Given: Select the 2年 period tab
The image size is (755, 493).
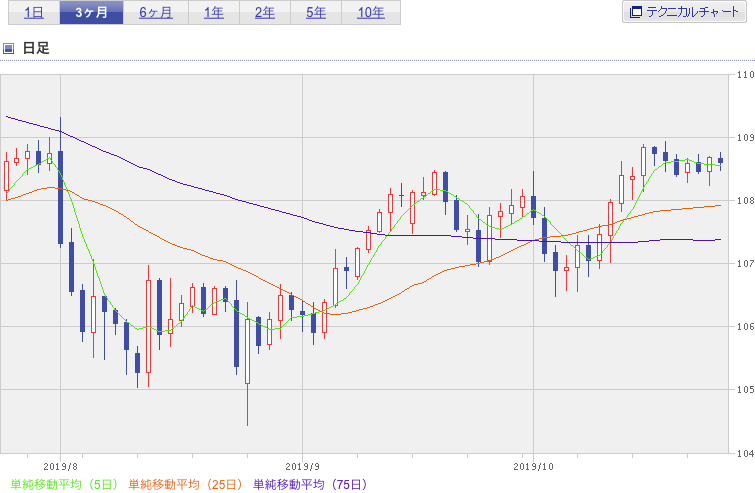Looking at the screenshot, I should tap(265, 13).
